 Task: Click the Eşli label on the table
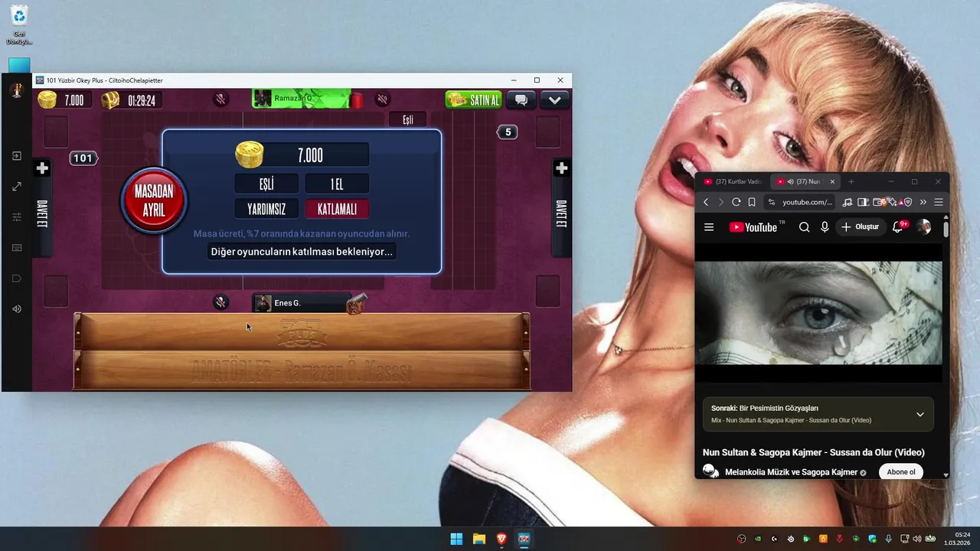pyautogui.click(x=408, y=120)
